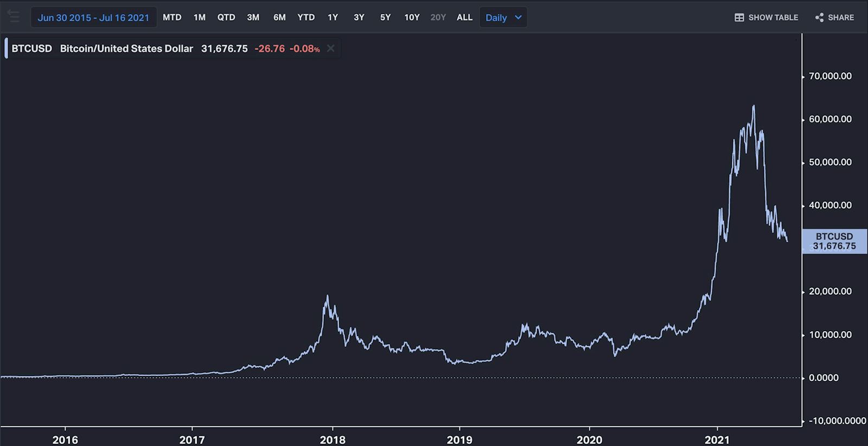Pick the 3Y time range
868x446 pixels.
click(x=359, y=17)
